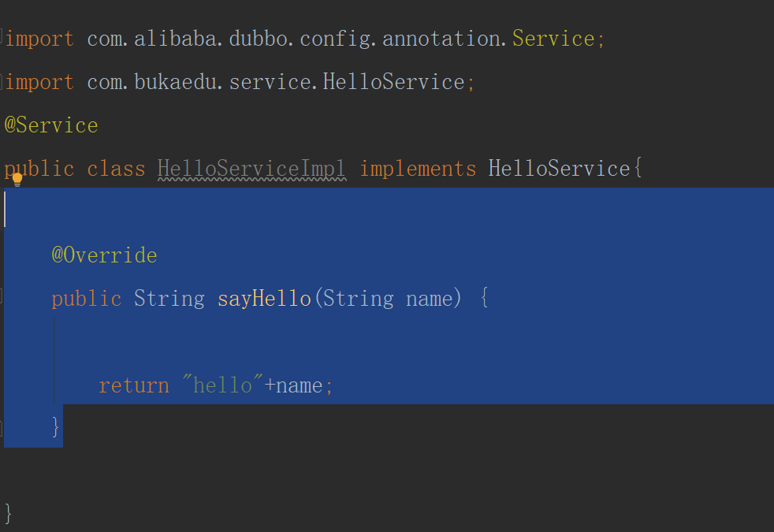Click Service at end of dubbo import
774x532 pixels.
(553, 39)
